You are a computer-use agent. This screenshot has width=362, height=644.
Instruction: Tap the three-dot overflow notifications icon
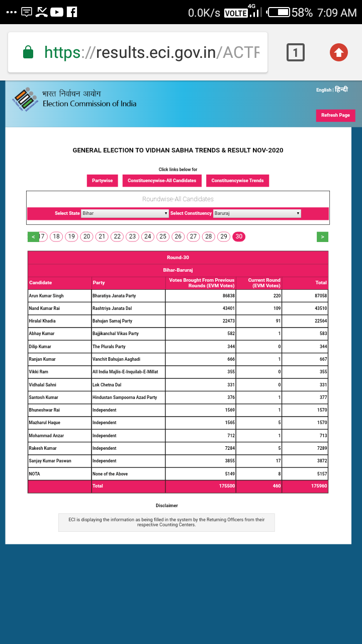pos(12,13)
